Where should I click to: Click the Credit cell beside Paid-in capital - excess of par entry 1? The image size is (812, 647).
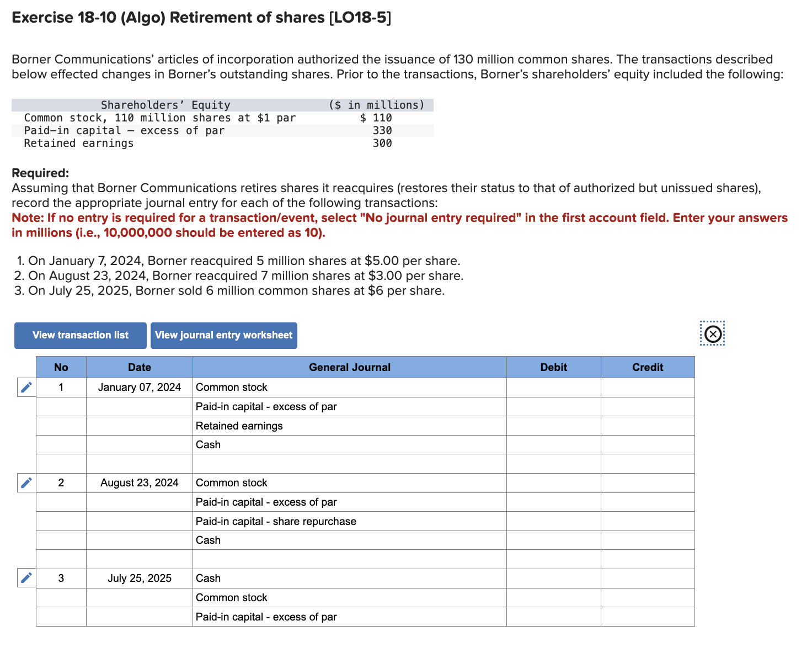[647, 406]
